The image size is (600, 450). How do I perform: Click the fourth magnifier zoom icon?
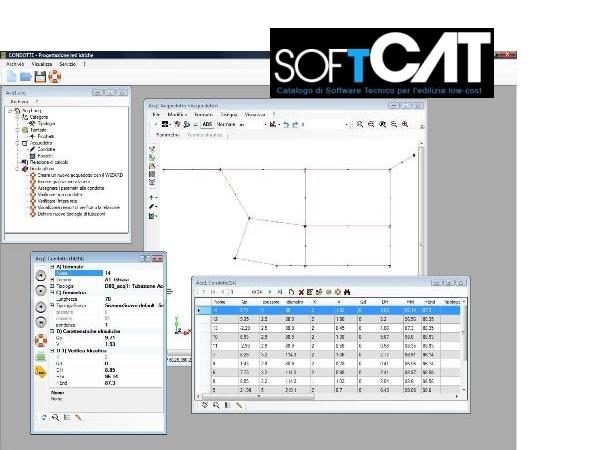point(393,124)
